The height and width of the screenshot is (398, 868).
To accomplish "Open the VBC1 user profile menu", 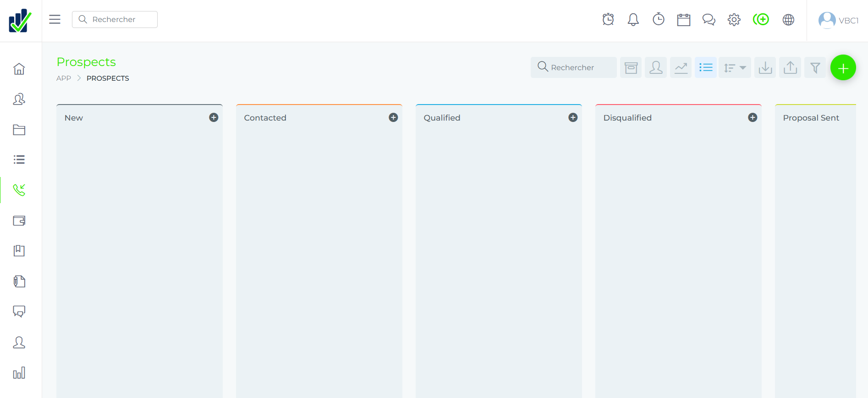I will pyautogui.click(x=838, y=20).
